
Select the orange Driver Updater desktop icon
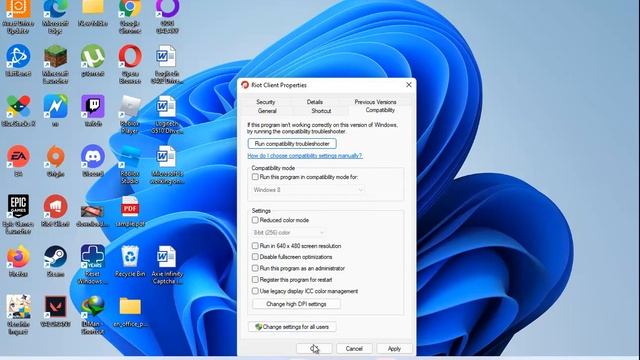pos(18,10)
